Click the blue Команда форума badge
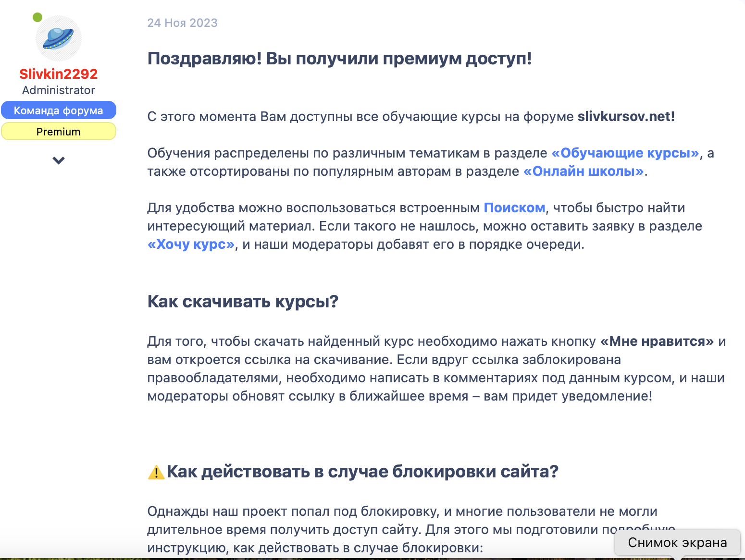The width and height of the screenshot is (745, 560). point(59,110)
